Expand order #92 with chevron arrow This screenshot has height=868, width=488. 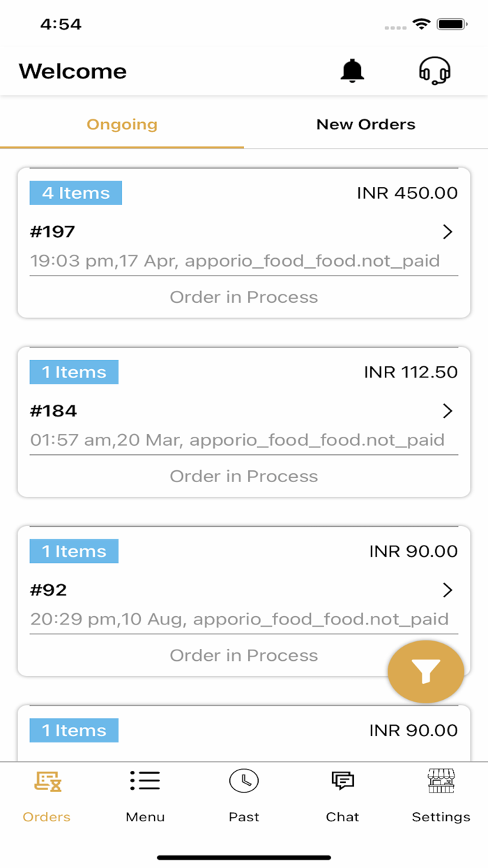pyautogui.click(x=448, y=590)
